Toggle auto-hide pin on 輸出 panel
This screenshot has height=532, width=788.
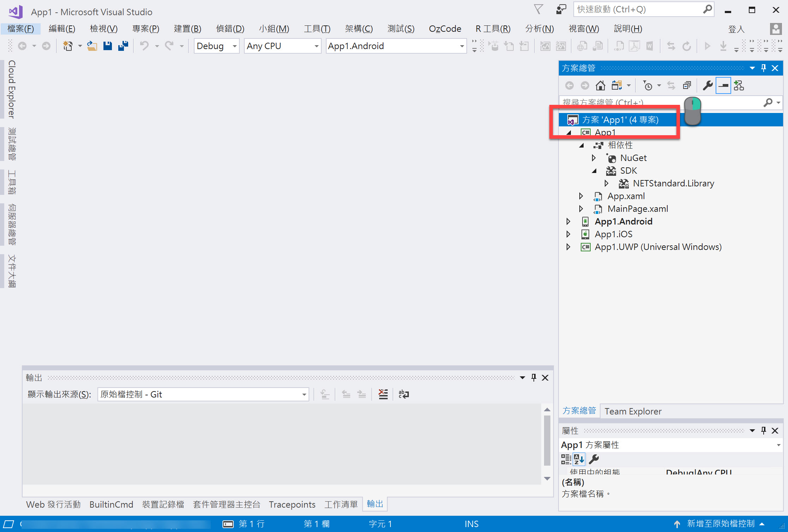(534, 378)
